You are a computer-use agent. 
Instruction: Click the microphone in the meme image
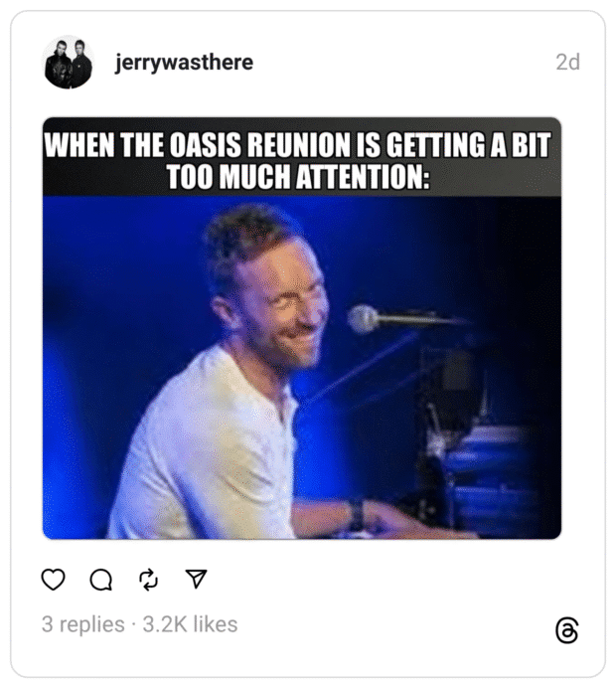tap(394, 319)
